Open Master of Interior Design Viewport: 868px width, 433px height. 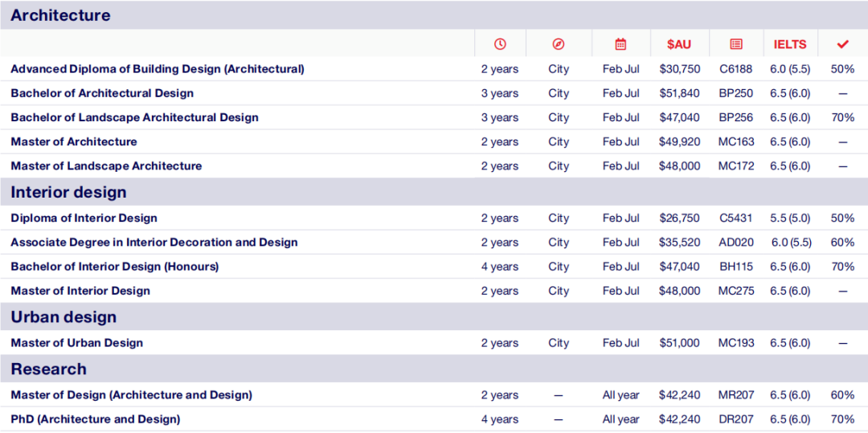pos(80,291)
